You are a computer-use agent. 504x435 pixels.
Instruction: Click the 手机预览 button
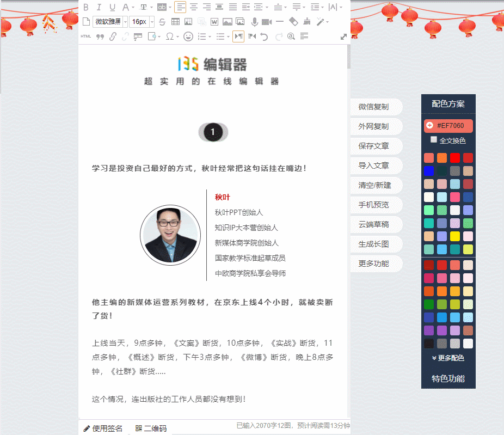pos(373,205)
